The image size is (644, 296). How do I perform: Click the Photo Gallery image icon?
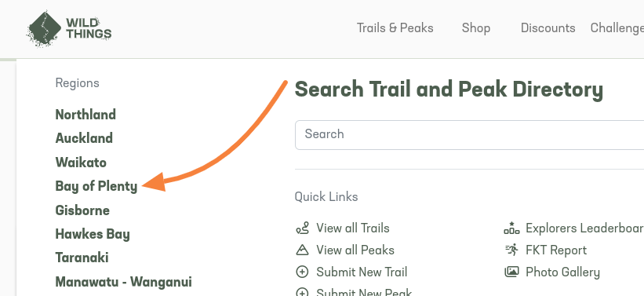coord(511,272)
